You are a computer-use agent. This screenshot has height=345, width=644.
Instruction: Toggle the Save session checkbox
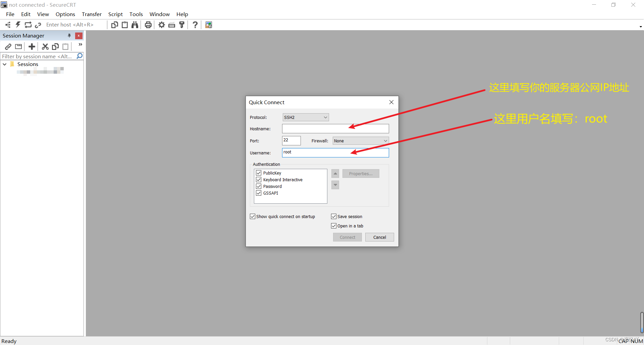point(334,216)
